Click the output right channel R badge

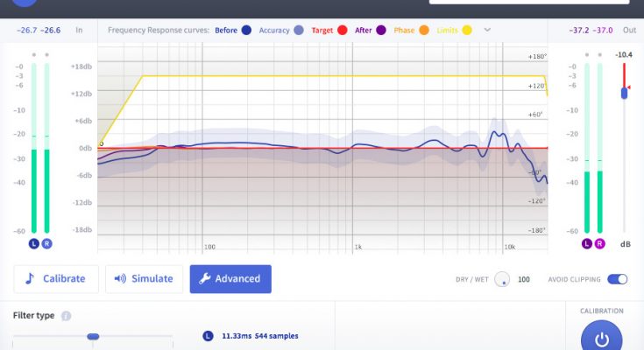click(x=599, y=243)
